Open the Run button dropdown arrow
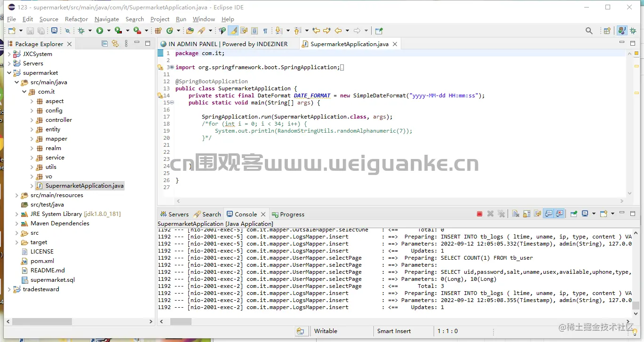Image resolution: width=644 pixels, height=342 pixels. [109, 31]
